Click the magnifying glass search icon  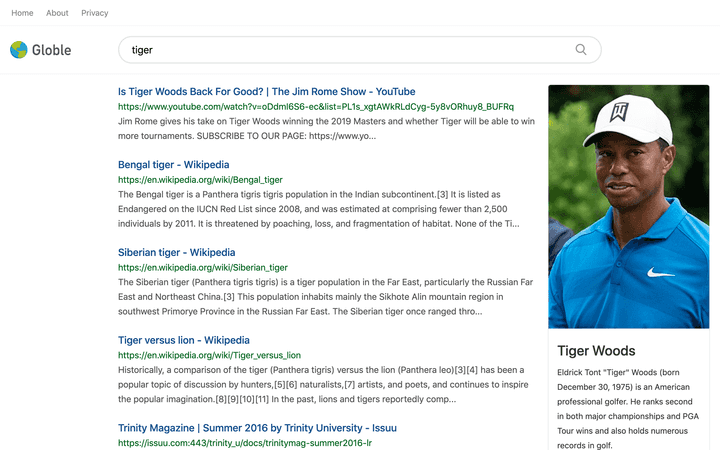pyautogui.click(x=581, y=50)
